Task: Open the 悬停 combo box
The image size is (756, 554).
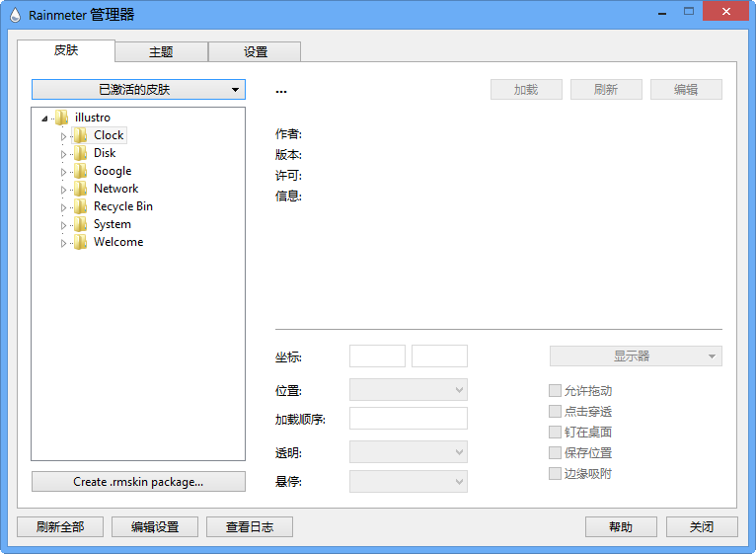Action: pos(409,482)
